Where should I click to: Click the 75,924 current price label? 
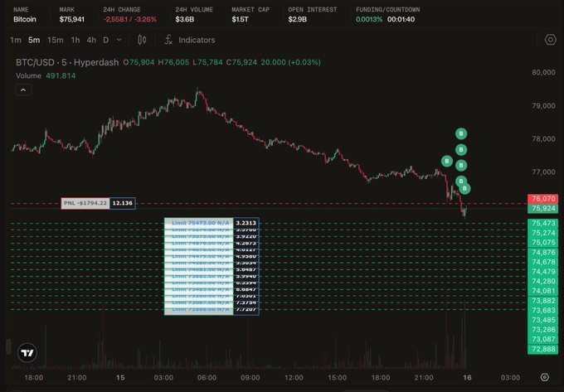(x=543, y=209)
